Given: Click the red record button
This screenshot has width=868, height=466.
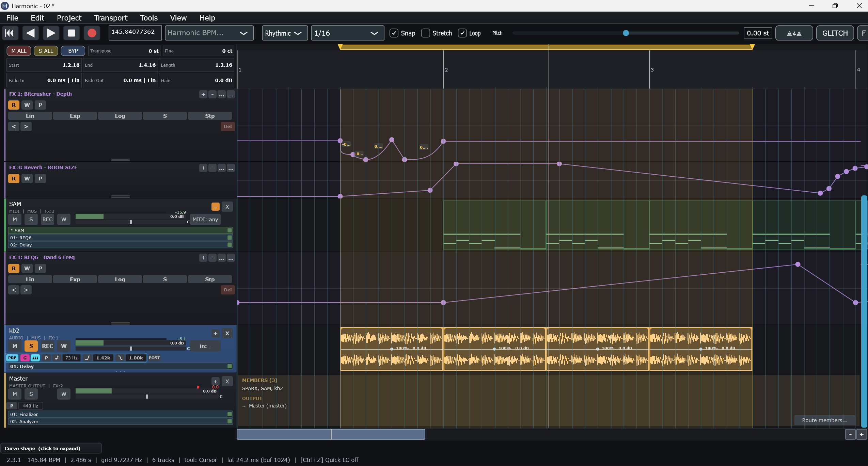Looking at the screenshot, I should coord(92,33).
